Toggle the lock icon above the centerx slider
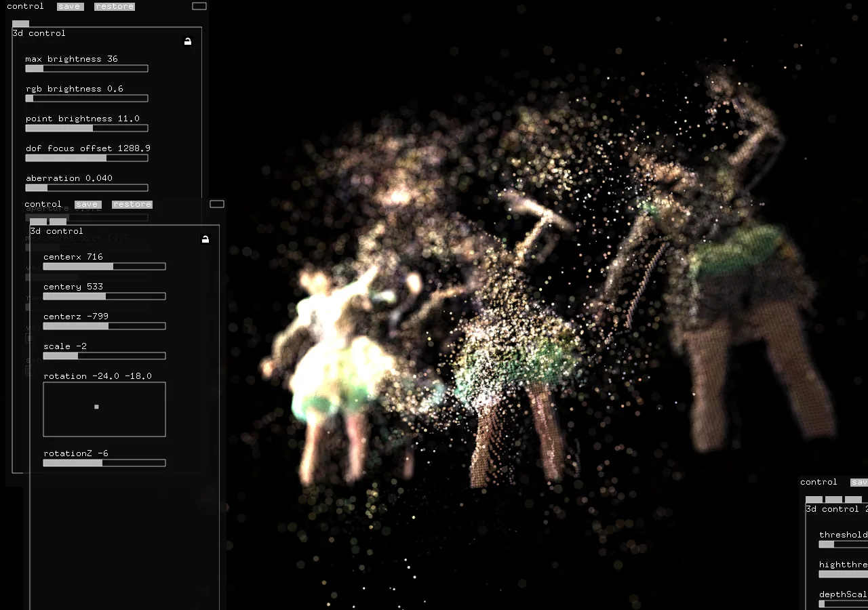Screen dimensions: 868x610 tap(205, 239)
